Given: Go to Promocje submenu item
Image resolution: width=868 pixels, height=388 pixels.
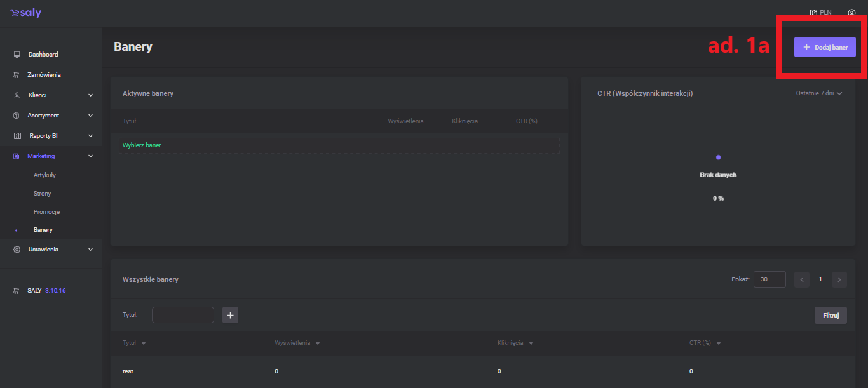Looking at the screenshot, I should click(46, 212).
